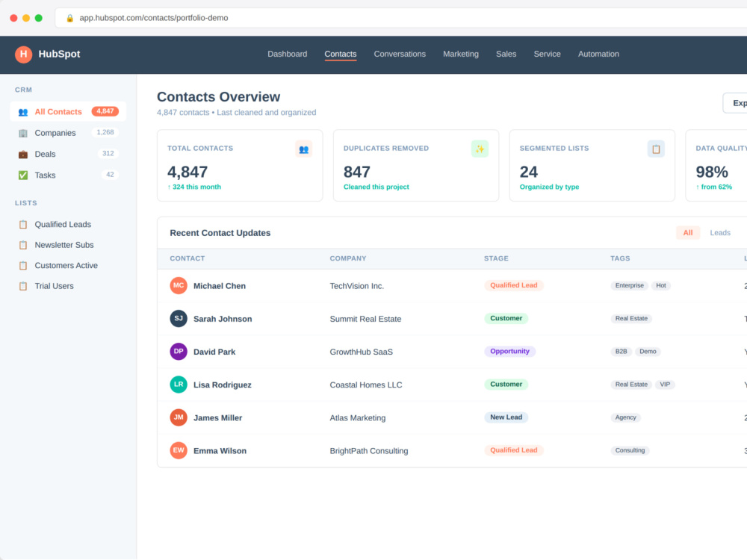
Task: Click the Total Contacts 4,847 value
Action: (x=187, y=172)
